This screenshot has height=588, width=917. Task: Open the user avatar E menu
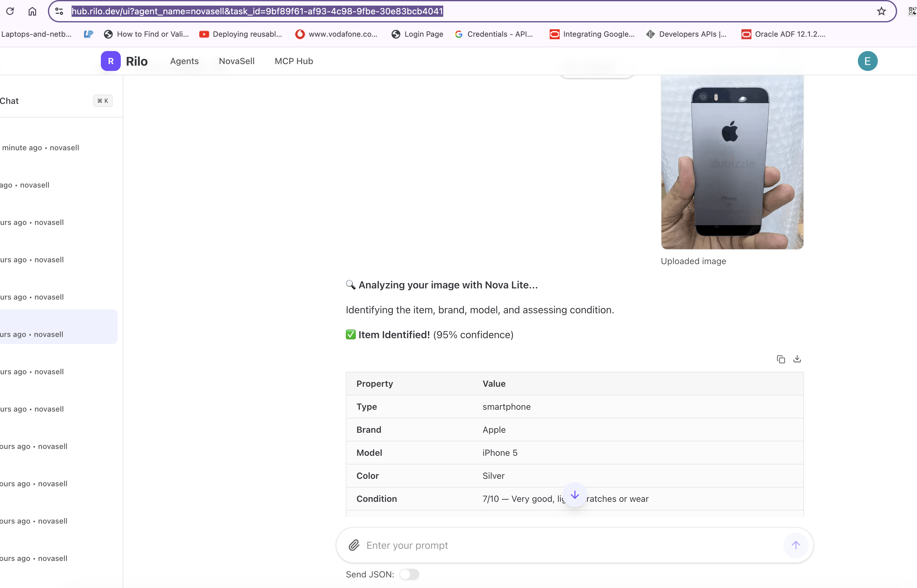click(867, 61)
